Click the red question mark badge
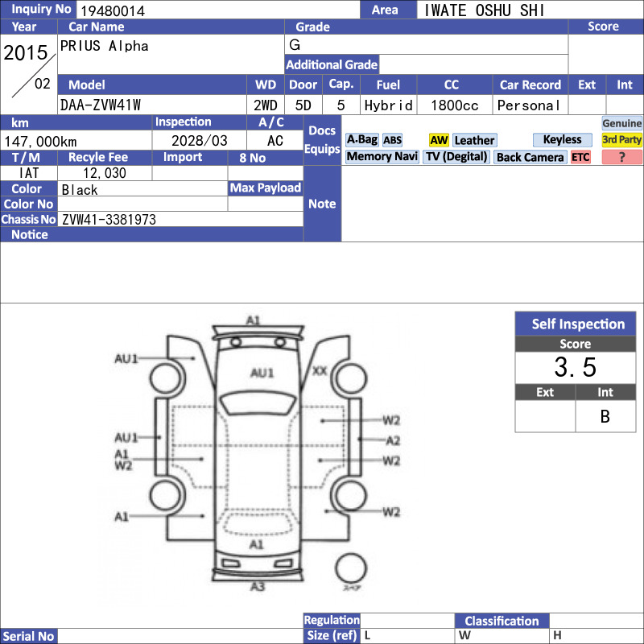 click(x=621, y=157)
